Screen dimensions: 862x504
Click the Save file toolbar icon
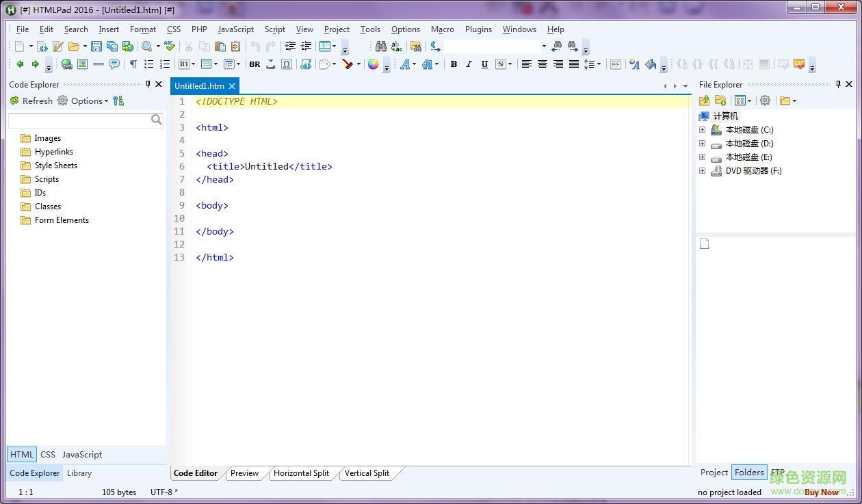pyautogui.click(x=96, y=47)
